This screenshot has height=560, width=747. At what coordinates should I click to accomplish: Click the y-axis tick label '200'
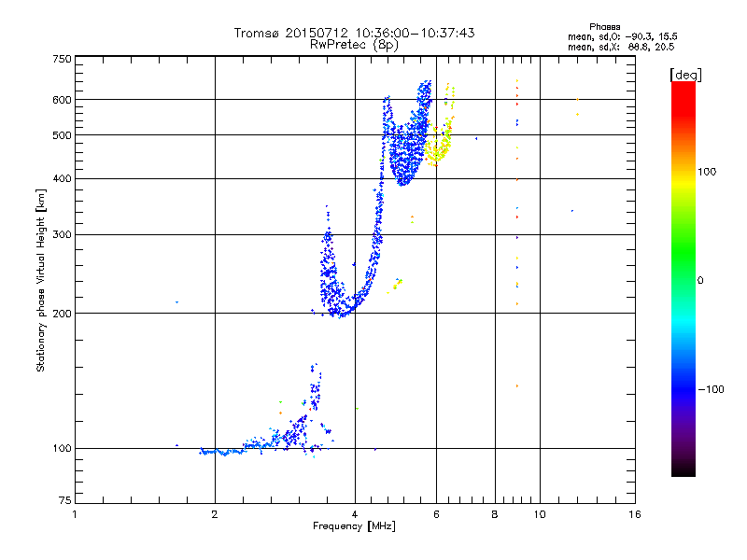point(62,314)
